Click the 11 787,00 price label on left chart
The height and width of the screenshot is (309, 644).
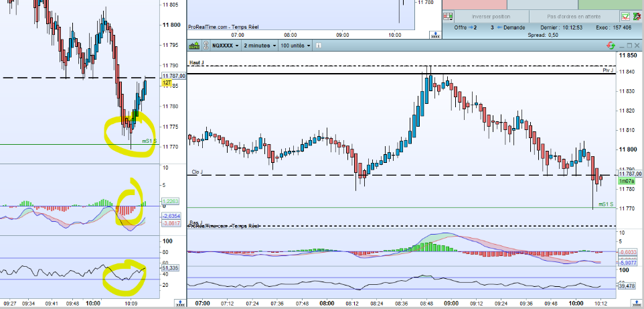[174, 76]
